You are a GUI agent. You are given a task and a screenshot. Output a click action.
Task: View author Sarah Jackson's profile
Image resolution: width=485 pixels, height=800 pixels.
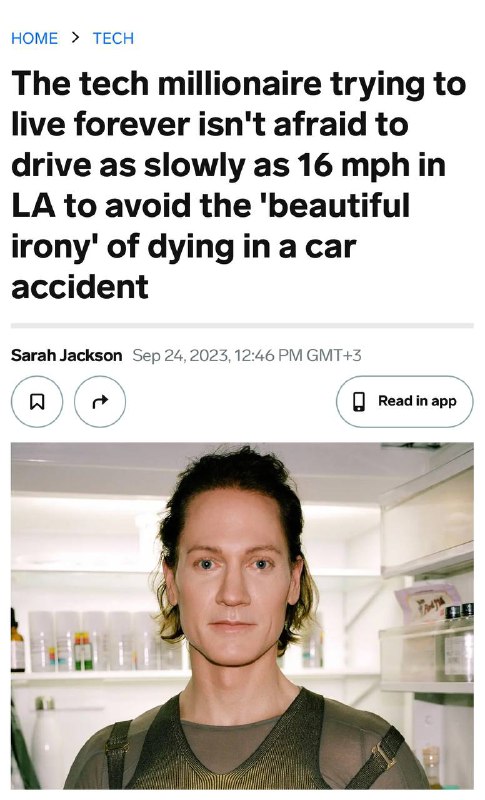pos(66,355)
